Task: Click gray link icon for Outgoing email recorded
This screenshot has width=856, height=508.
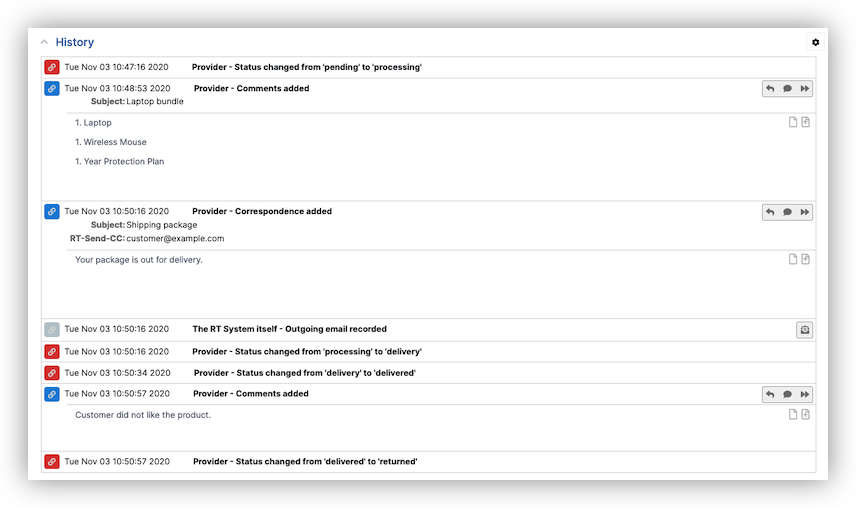Action: [52, 329]
